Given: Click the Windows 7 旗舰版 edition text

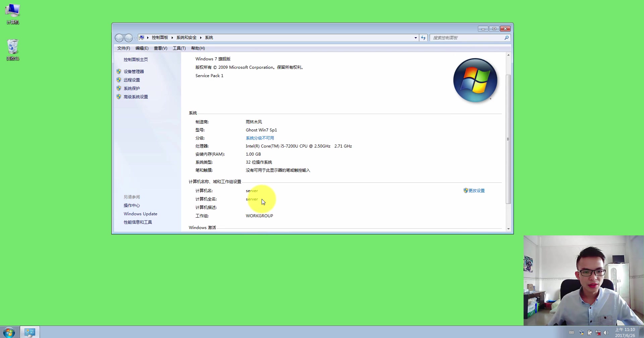Looking at the screenshot, I should 213,59.
